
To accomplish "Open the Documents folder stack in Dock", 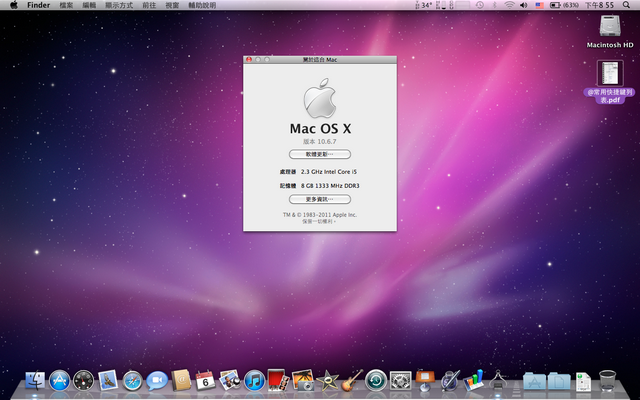I will point(559,380).
